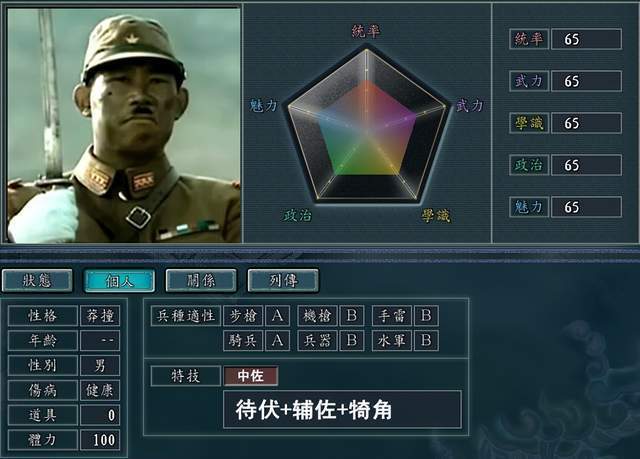Image resolution: width=640 pixels, height=459 pixels.
Task: Click the 兵器 aptitude grade B
Action: point(352,341)
